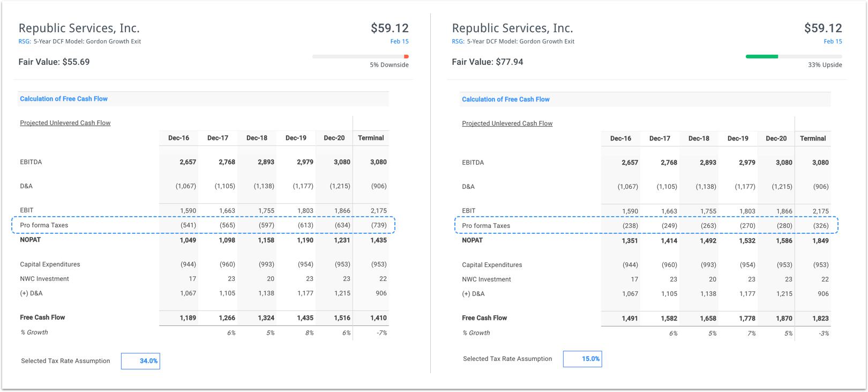
Task: Click the 7% growth value in right table
Action: [752, 334]
